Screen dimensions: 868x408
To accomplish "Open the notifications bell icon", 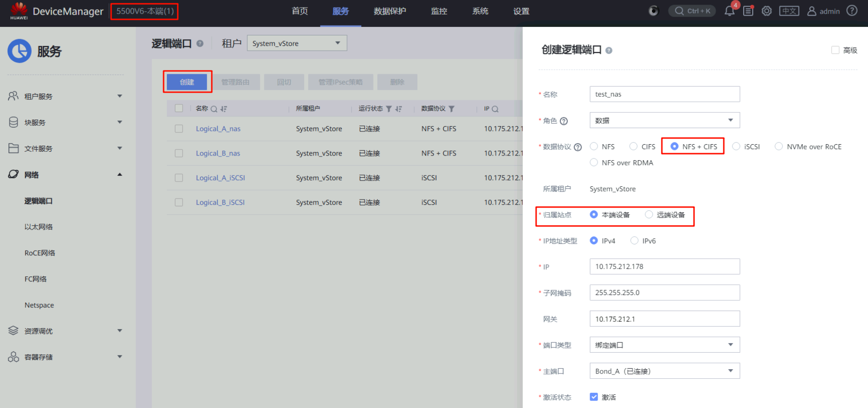I will coord(729,11).
